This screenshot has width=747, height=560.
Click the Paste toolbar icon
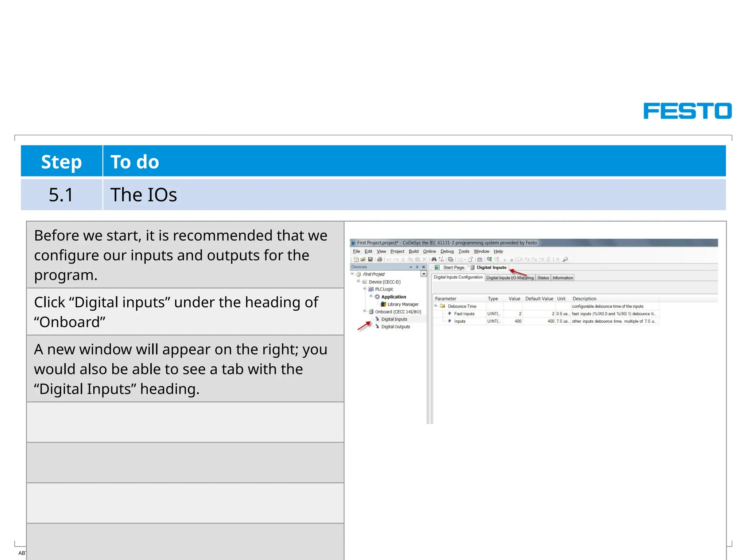click(417, 259)
